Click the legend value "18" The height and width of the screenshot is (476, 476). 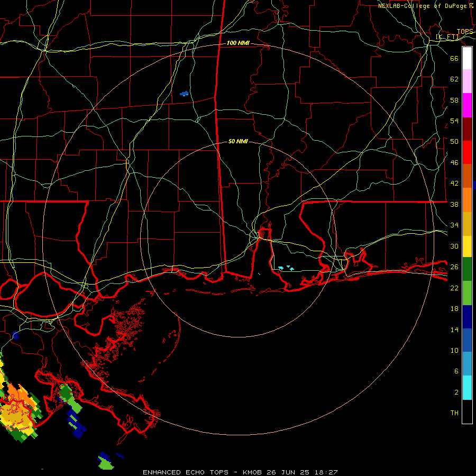[454, 309]
